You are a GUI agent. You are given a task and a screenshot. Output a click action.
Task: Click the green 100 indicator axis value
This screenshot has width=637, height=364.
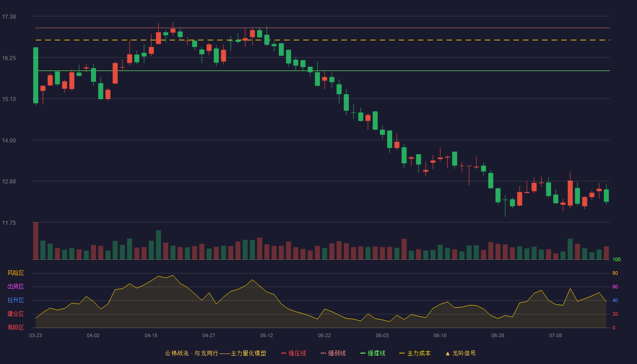[617, 260]
